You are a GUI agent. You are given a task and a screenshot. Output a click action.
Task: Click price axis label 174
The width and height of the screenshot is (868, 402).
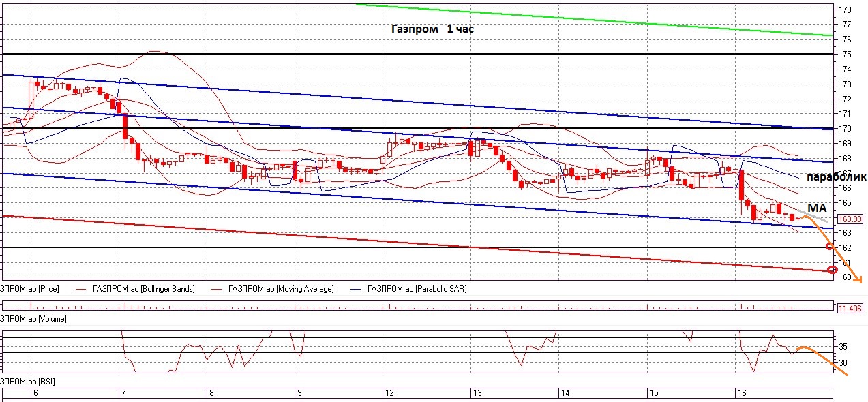pos(844,69)
